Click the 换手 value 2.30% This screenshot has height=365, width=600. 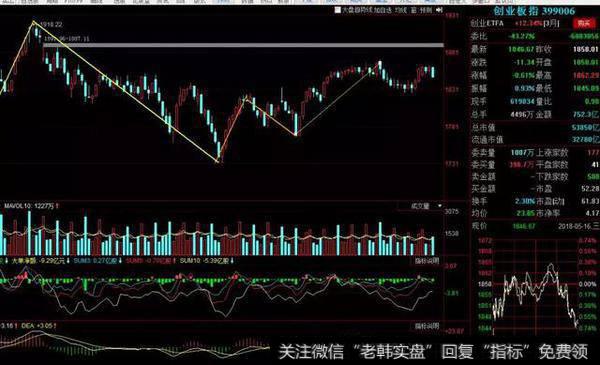(x=525, y=201)
